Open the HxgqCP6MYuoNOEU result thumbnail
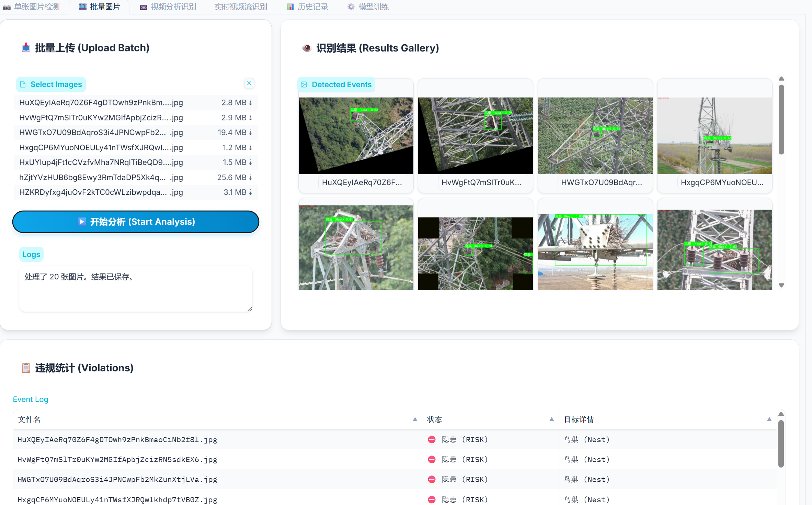 (714, 136)
